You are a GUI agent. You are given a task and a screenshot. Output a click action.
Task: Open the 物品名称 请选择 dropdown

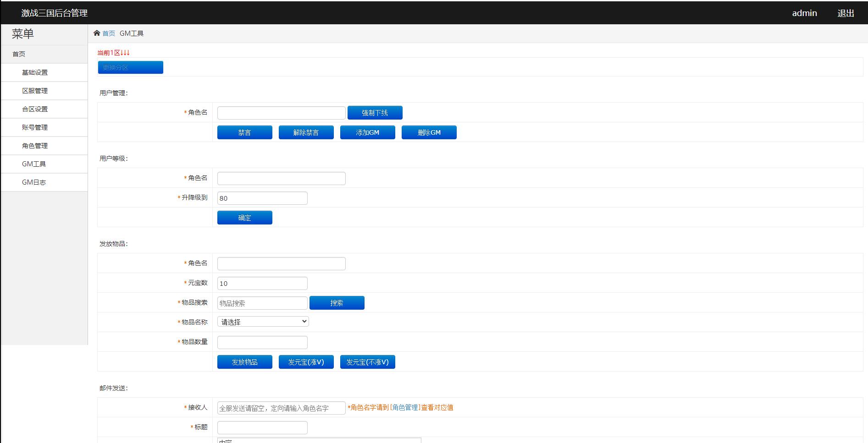coord(262,321)
